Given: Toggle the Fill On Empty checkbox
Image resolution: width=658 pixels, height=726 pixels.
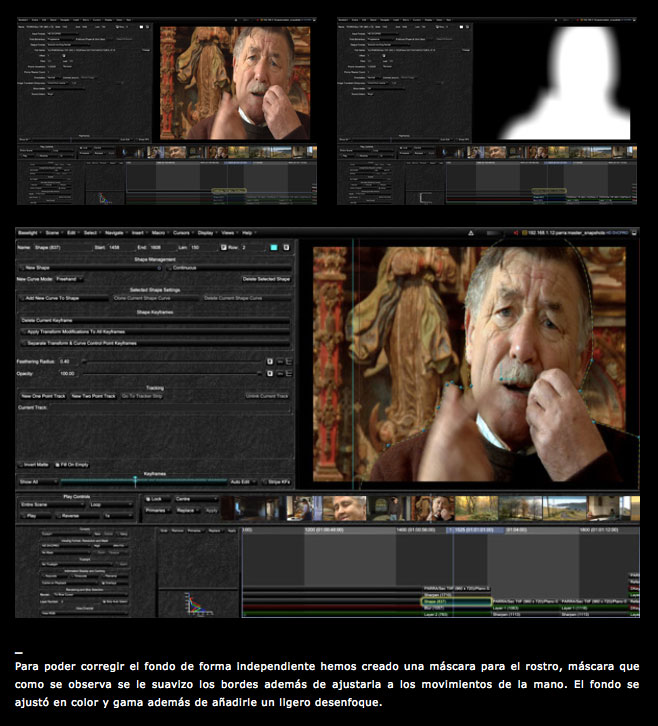Looking at the screenshot, I should (x=59, y=464).
